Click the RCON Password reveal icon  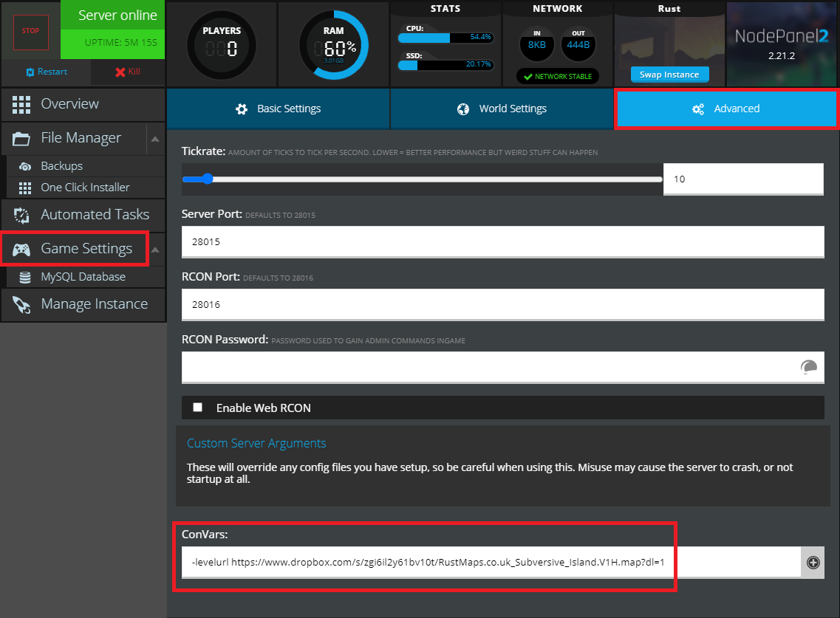(808, 368)
